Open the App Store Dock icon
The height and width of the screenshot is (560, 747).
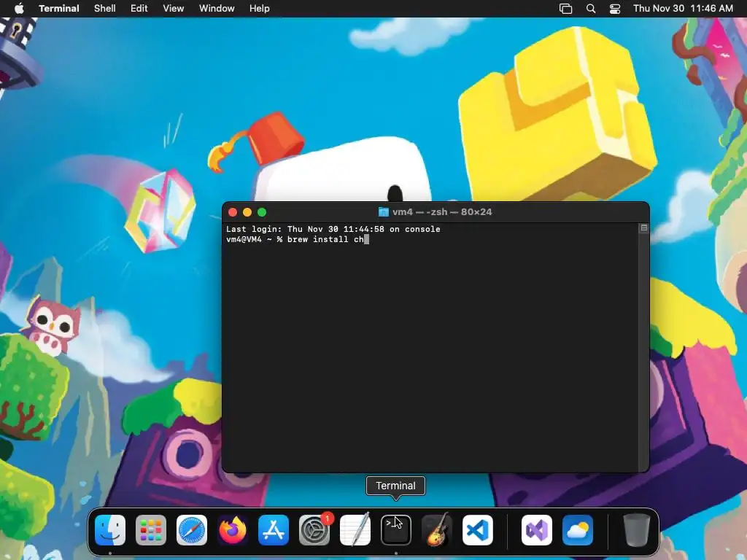point(274,530)
